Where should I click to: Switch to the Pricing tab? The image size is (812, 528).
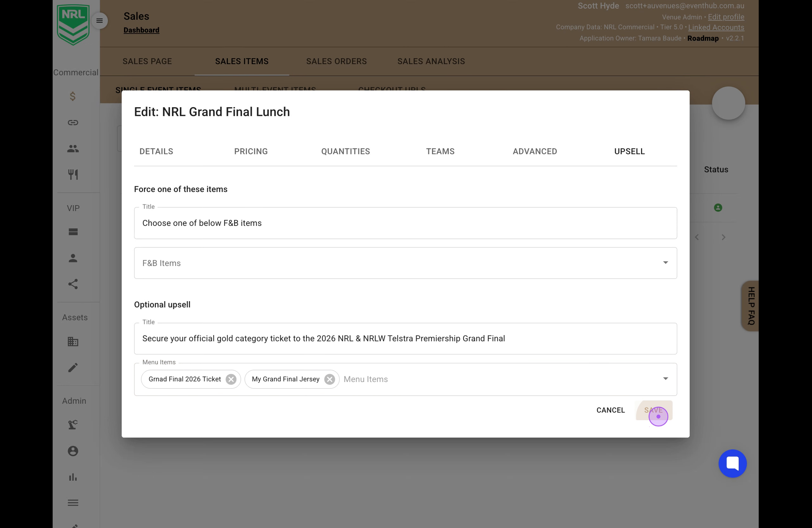click(251, 152)
